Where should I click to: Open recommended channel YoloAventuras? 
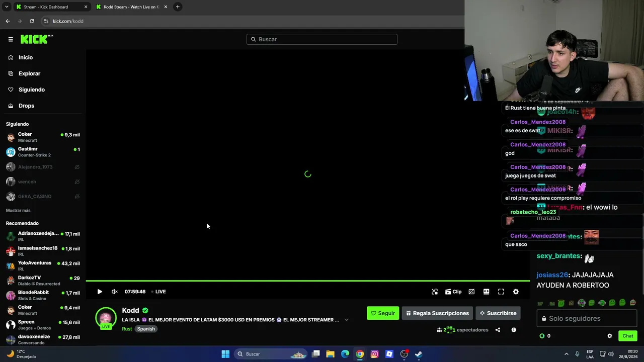[43, 265]
